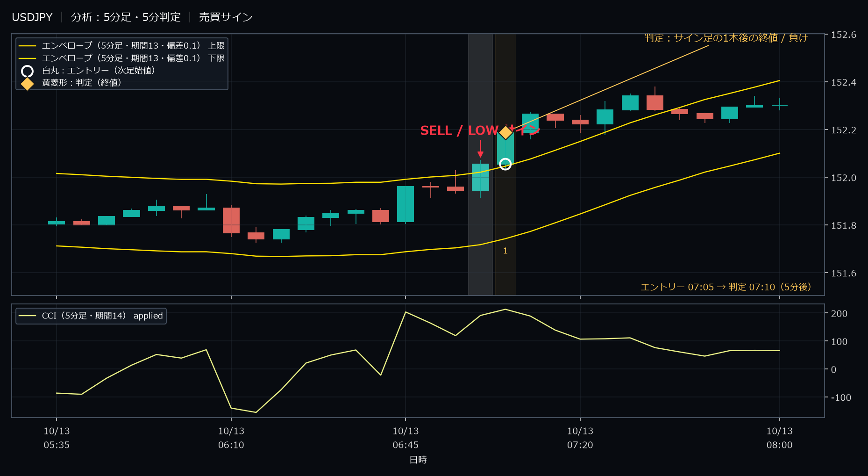This screenshot has width=868, height=476.
Task: Click the CCI 0 axis label
Action: tap(834, 370)
